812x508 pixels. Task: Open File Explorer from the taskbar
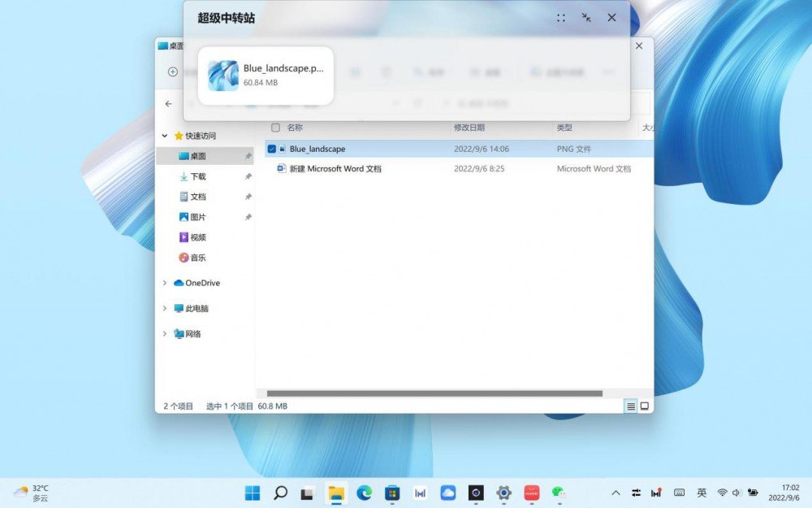[x=336, y=493]
